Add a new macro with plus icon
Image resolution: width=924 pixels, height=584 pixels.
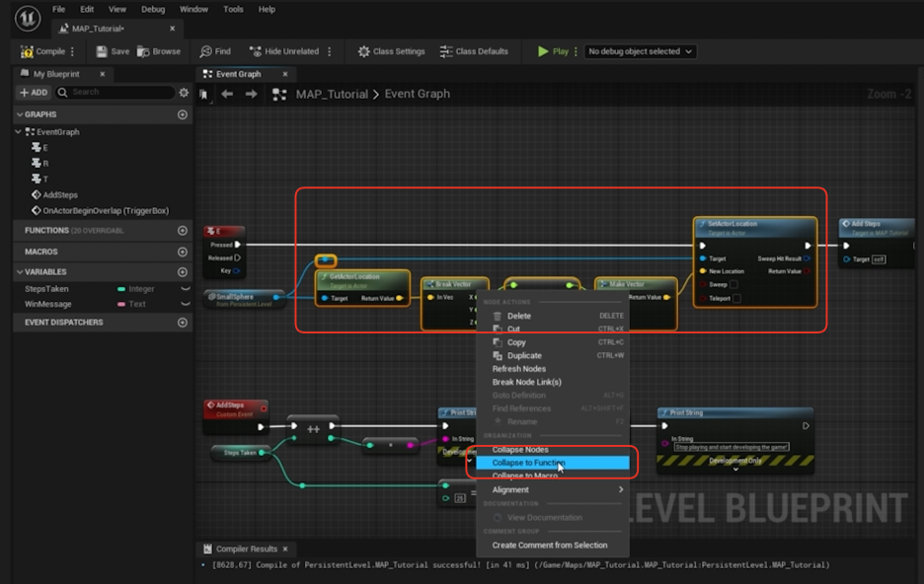point(183,252)
